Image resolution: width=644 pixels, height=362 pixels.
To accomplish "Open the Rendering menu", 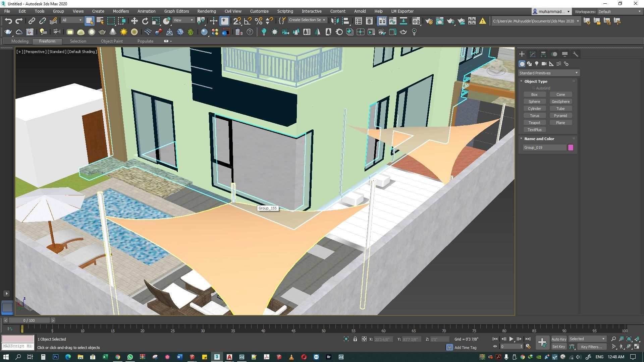I will (x=206, y=11).
